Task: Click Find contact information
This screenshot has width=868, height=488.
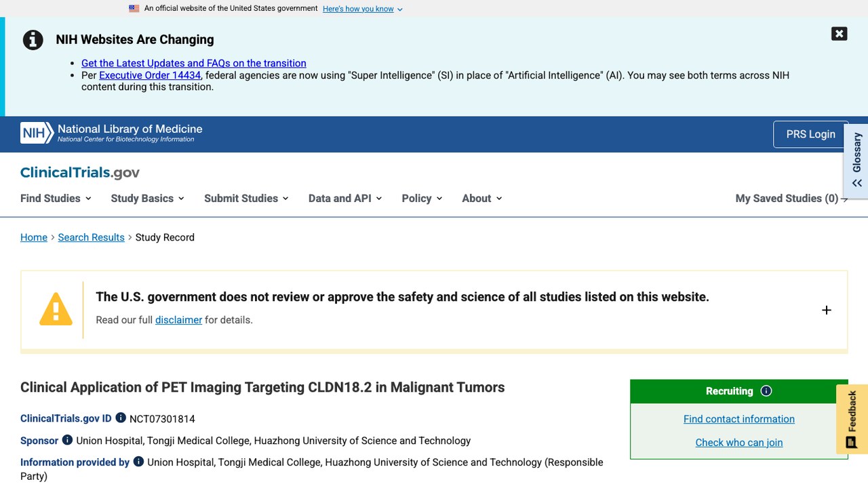Action: (739, 419)
